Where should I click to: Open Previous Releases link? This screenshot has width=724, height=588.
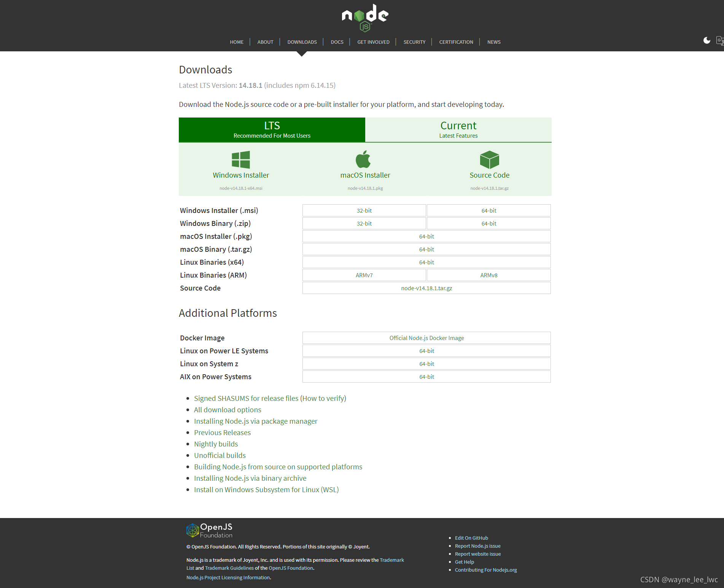pyautogui.click(x=222, y=432)
